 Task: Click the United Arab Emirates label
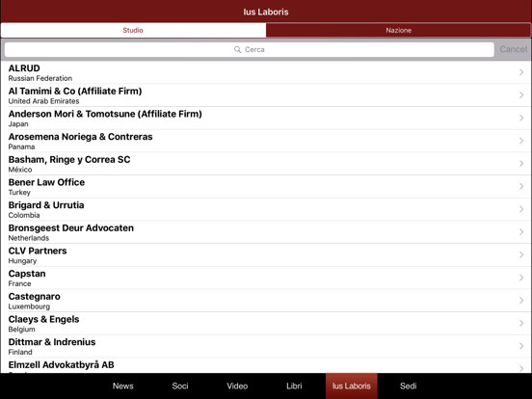pos(43,101)
